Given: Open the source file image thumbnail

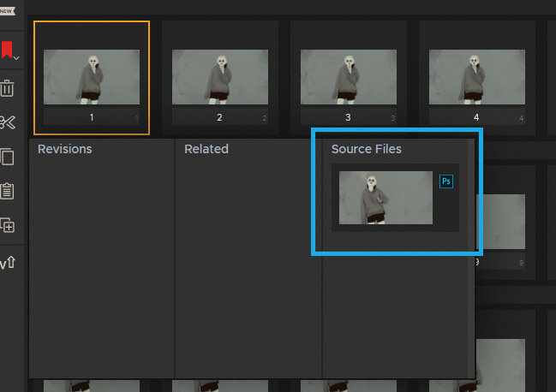Looking at the screenshot, I should tap(386, 198).
